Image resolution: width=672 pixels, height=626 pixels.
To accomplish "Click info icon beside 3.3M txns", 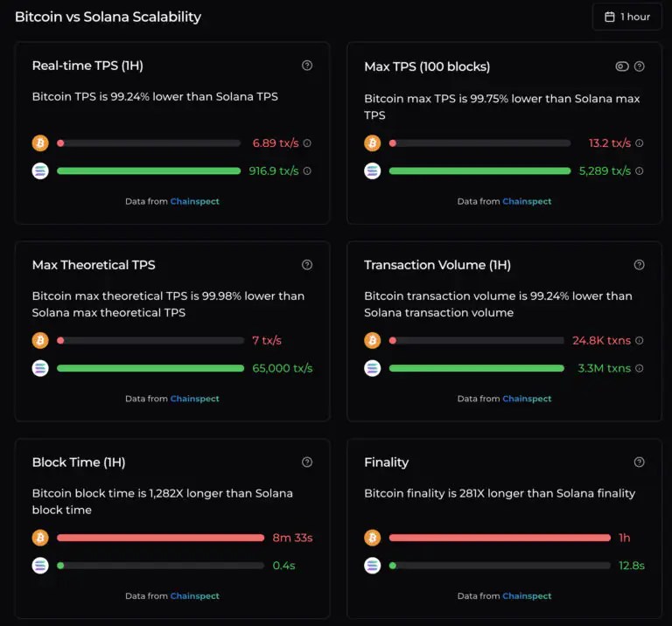I will (640, 369).
